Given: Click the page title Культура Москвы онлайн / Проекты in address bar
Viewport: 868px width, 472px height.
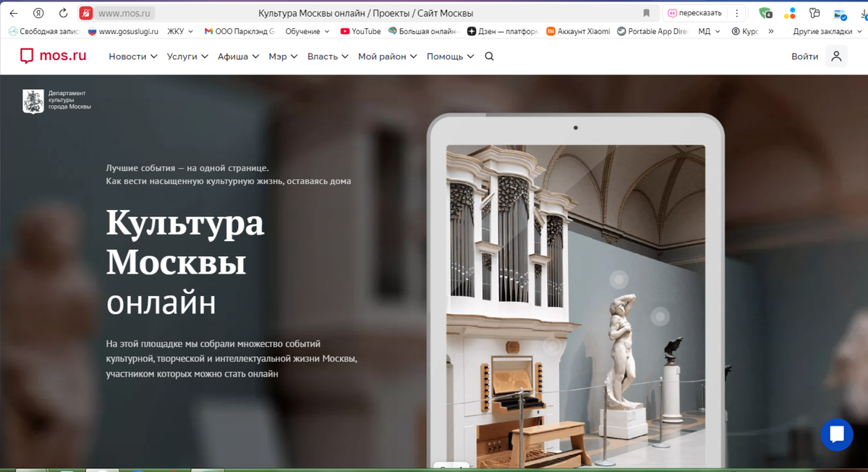Looking at the screenshot, I should click(365, 13).
